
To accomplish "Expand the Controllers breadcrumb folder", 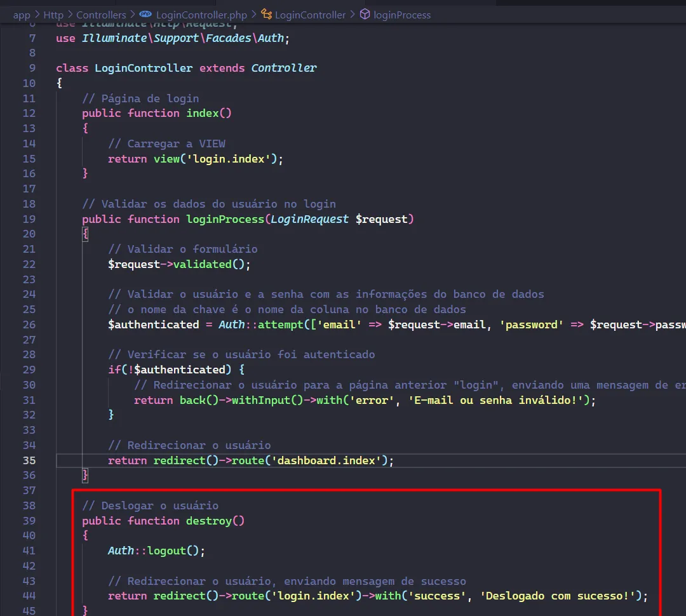I will [101, 14].
